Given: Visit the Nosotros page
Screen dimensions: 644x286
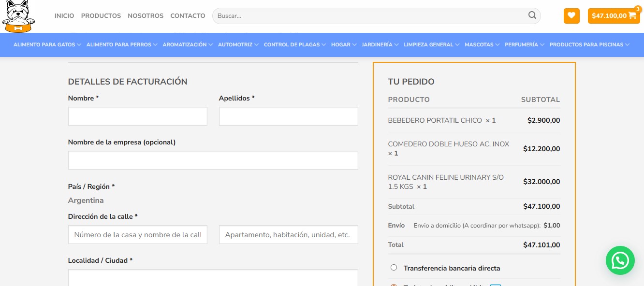Looking at the screenshot, I should pyautogui.click(x=146, y=15).
